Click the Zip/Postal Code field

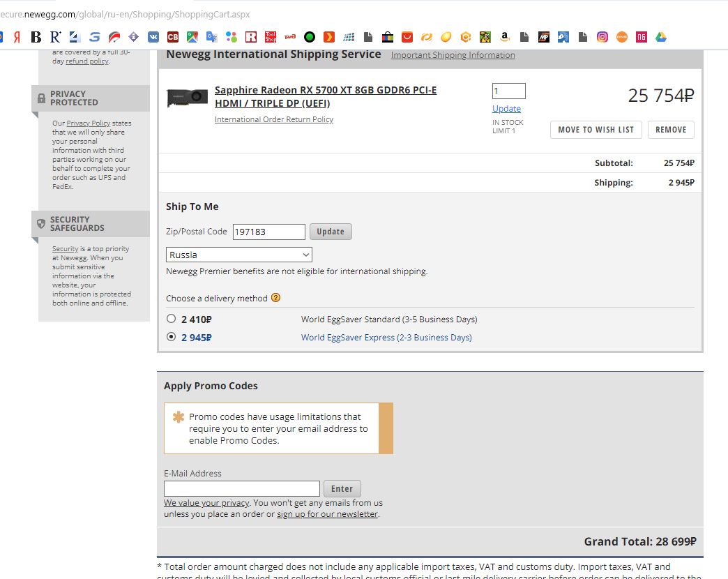pyautogui.click(x=269, y=232)
